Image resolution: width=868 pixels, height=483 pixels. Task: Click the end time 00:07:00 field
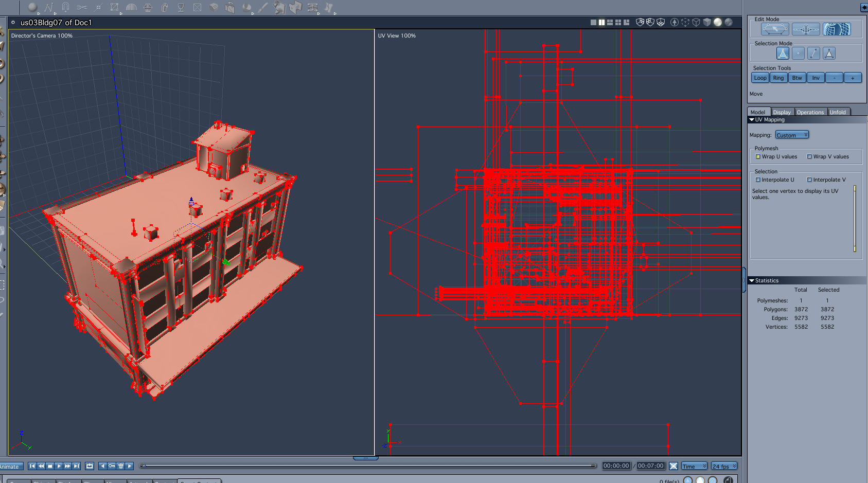tap(651, 466)
